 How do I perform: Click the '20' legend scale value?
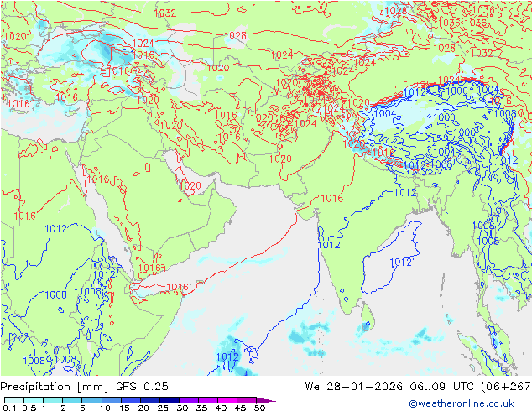(x=143, y=408)
